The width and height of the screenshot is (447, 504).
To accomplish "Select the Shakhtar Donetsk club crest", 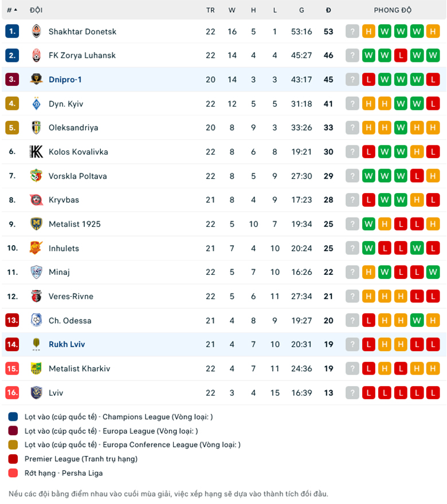I will [36, 31].
